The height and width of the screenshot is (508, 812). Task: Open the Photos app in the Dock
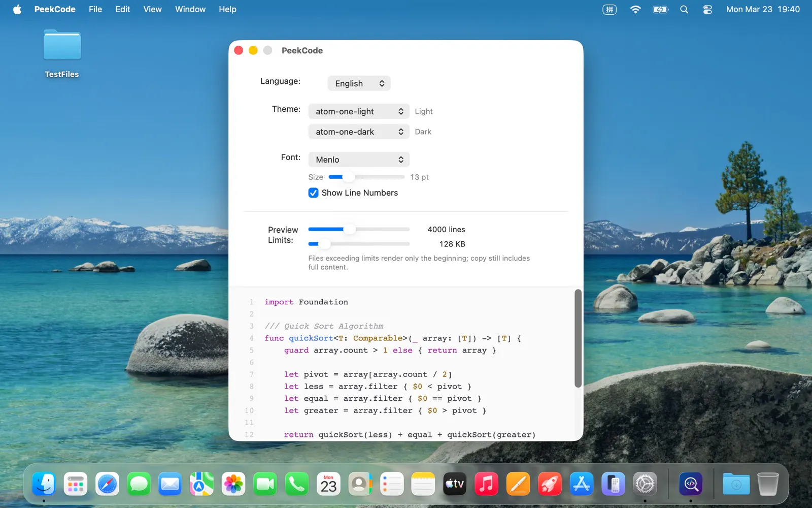tap(233, 484)
